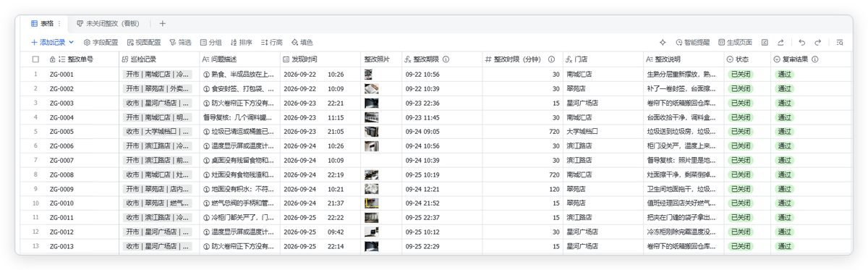Open linked record 开市 | 翠苑店 | 燃气 in row 10

coord(158,203)
